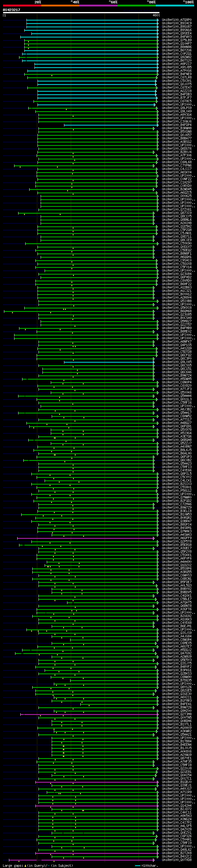The image size is (197, 868).
Task: Open hit UniRef100_A9SJB5
Action: [x=176, y=67]
